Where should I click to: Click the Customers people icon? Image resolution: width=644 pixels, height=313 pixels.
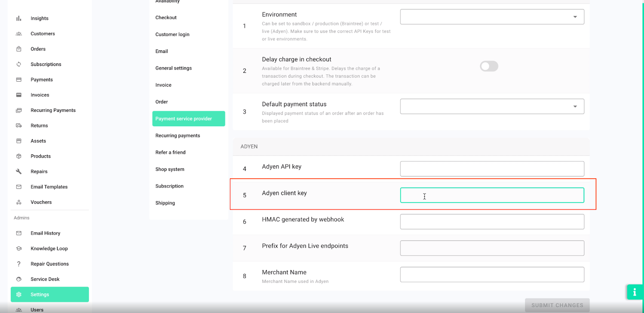pyautogui.click(x=19, y=34)
